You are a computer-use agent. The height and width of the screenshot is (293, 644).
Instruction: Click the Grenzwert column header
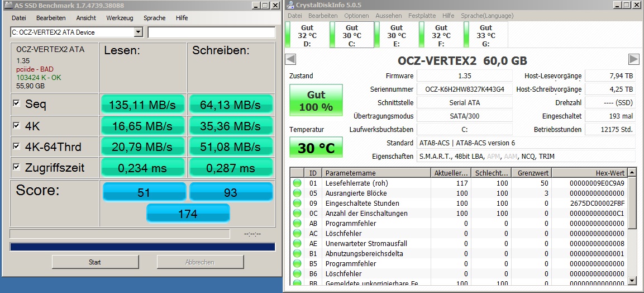click(x=532, y=173)
